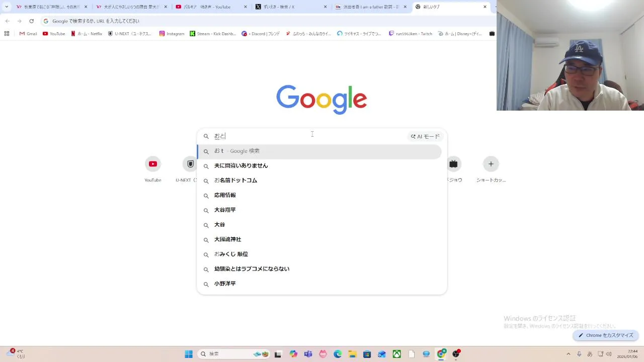Choose suggestion おみくじ 順位
Image resolution: width=644 pixels, height=362 pixels.
(319, 254)
